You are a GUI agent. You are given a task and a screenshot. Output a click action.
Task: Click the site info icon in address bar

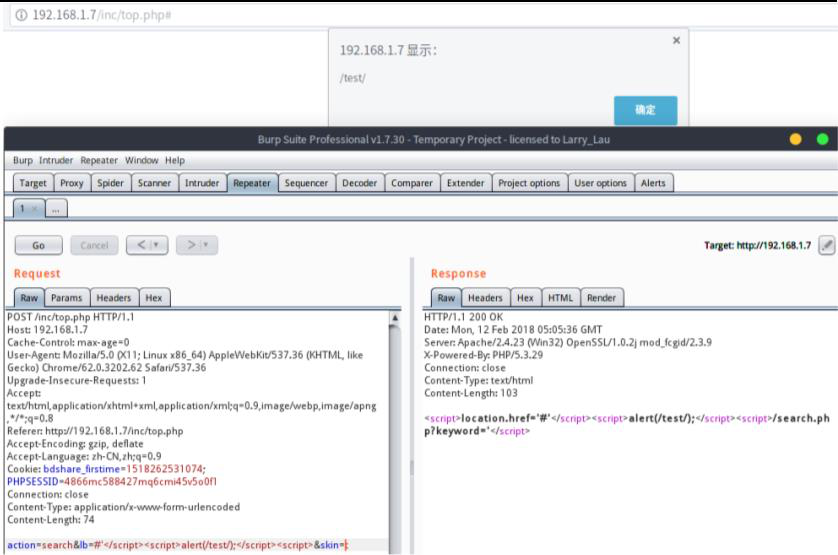(21, 15)
